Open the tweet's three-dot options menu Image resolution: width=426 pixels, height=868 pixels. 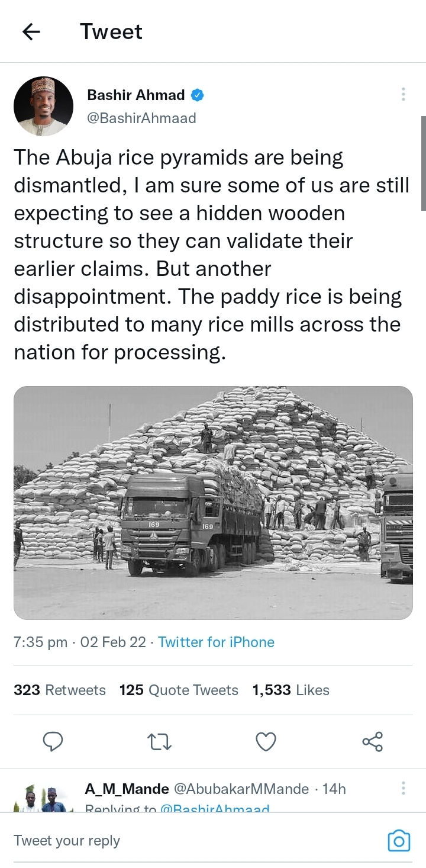(x=403, y=95)
